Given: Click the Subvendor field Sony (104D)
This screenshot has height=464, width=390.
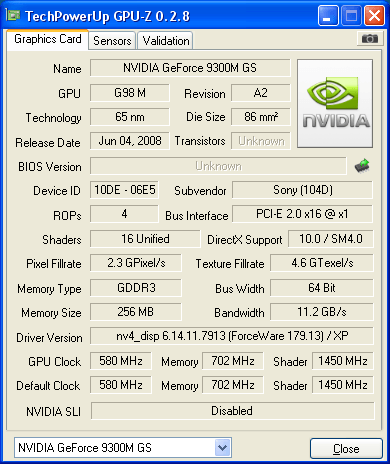Looking at the screenshot, I should point(303,190).
